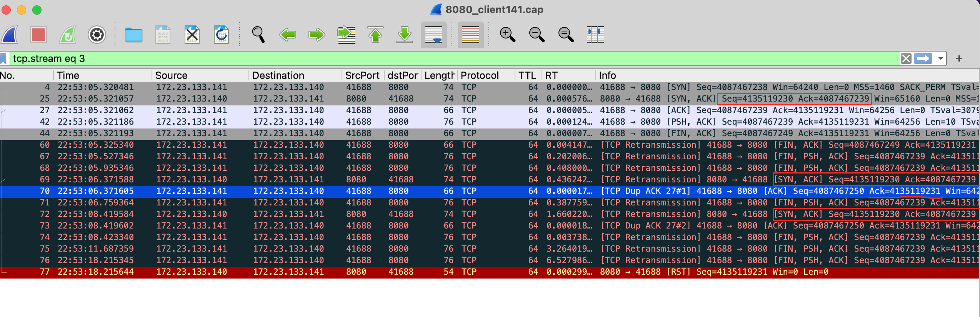Screen dimensions: 980x317
Task: Toggle packet list colorization
Action: [x=471, y=35]
